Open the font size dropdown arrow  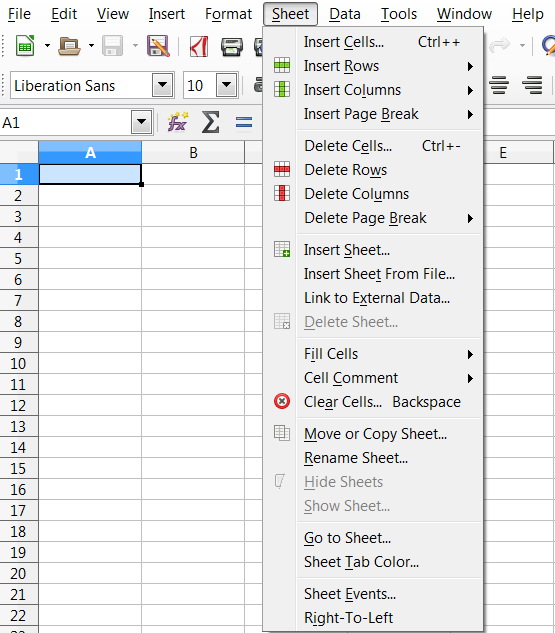[x=226, y=85]
